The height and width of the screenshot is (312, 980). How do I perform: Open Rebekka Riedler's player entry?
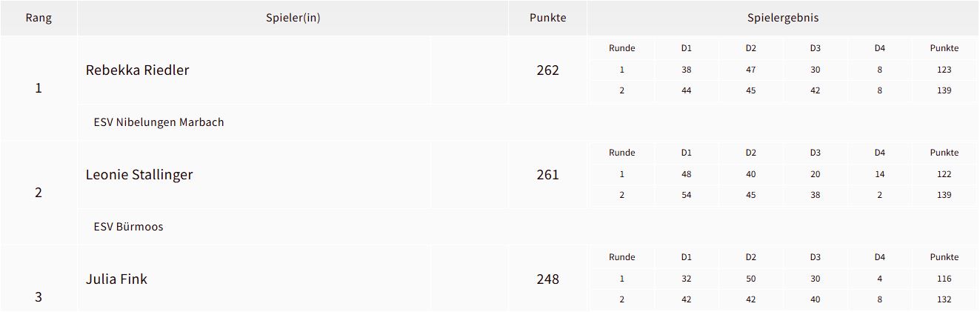click(x=138, y=70)
